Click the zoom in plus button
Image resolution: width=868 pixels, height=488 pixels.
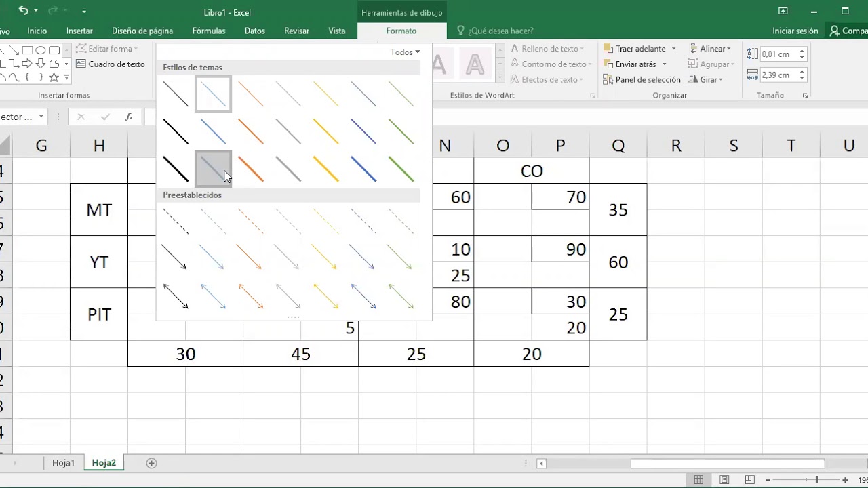coord(845,480)
